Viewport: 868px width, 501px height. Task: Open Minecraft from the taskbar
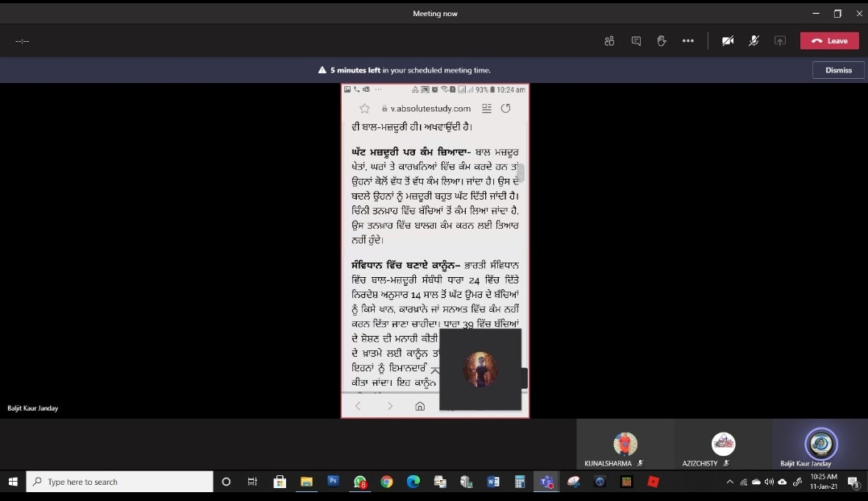coord(626,482)
